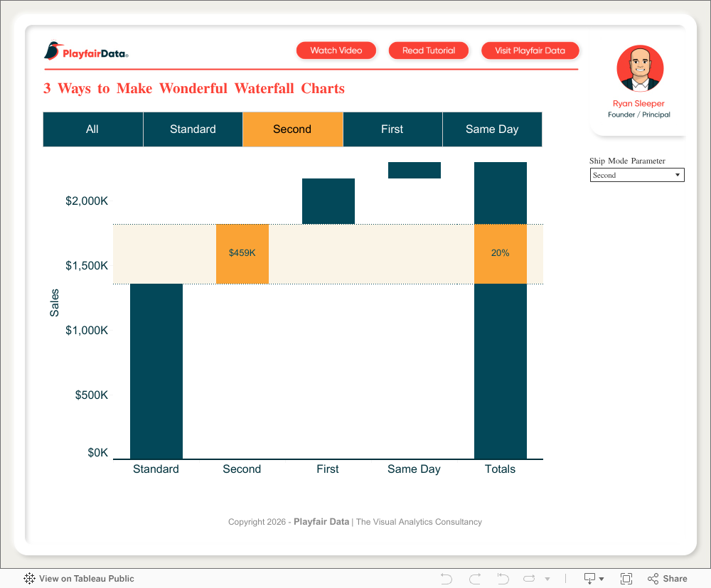Viewport: 711px width, 588px height.
Task: Click the Redo icon in bottom toolbar
Action: pos(475,579)
